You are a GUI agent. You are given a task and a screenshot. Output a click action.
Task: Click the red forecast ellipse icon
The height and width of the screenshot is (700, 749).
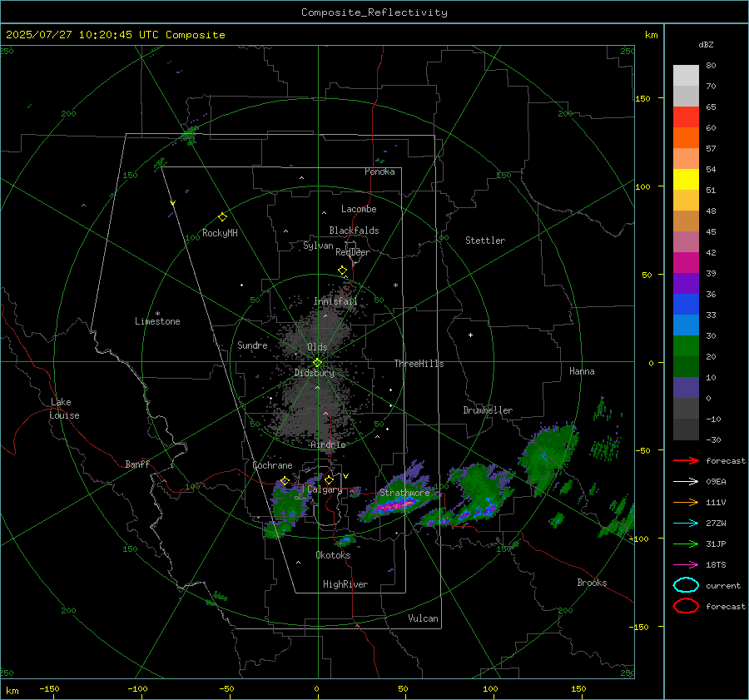coord(686,606)
